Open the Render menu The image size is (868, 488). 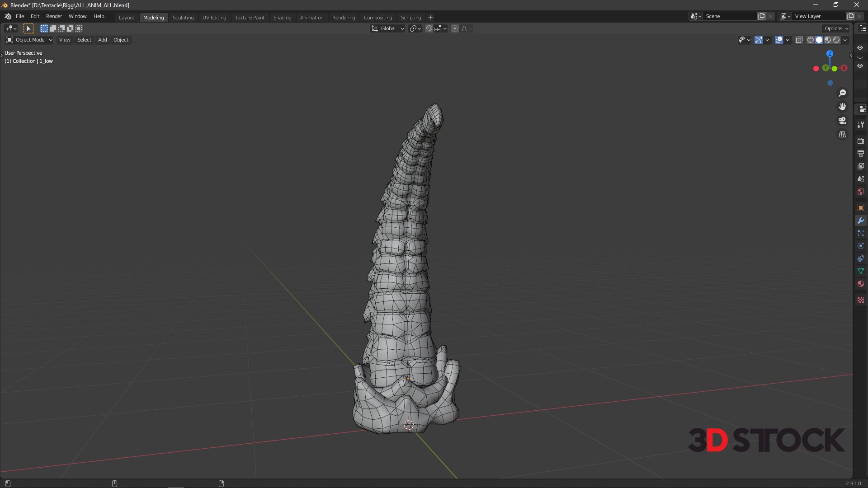(54, 16)
